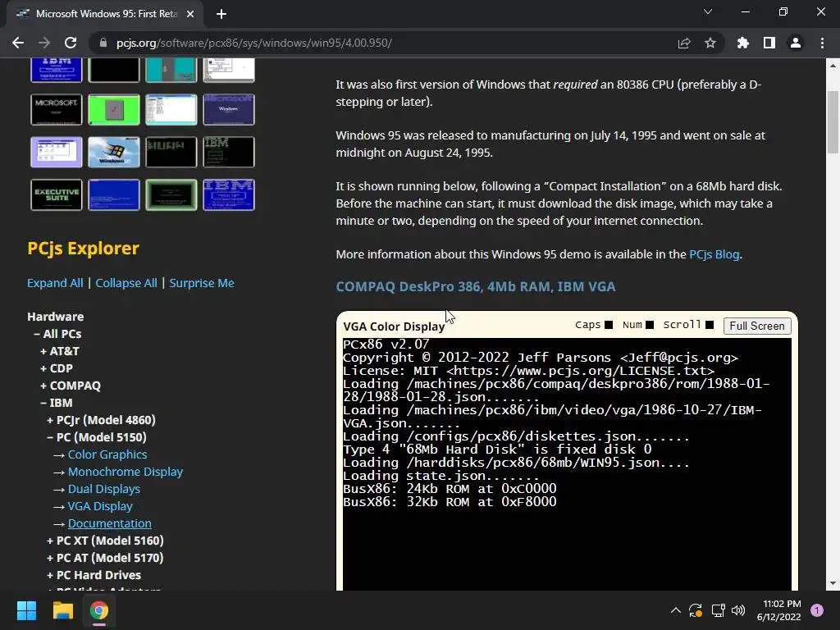This screenshot has width=840, height=630.
Task: Open the Monochrome Display link
Action: (x=126, y=472)
